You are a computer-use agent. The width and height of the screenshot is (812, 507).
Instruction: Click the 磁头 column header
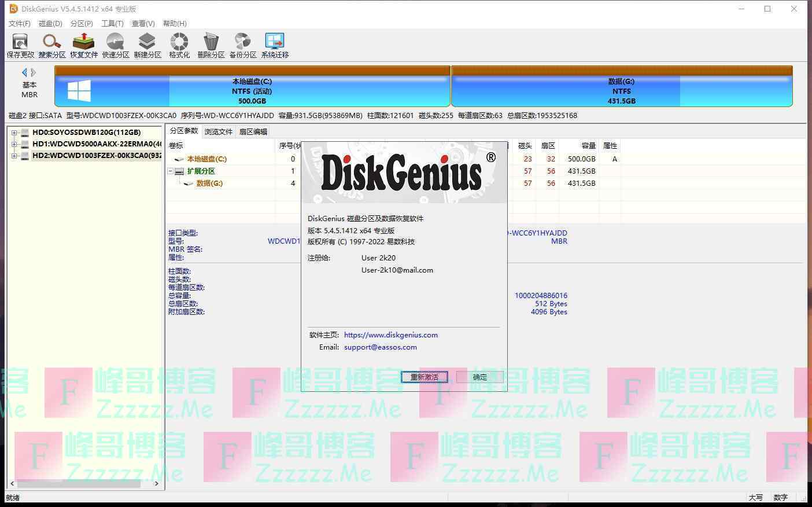pos(525,146)
